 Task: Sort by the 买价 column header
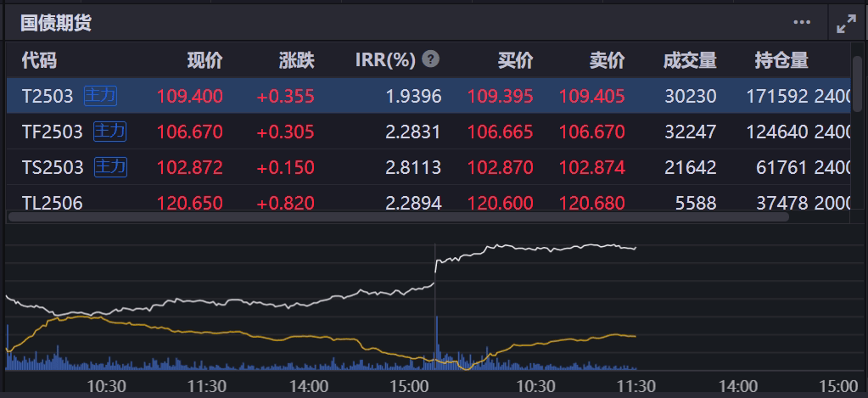coord(515,60)
